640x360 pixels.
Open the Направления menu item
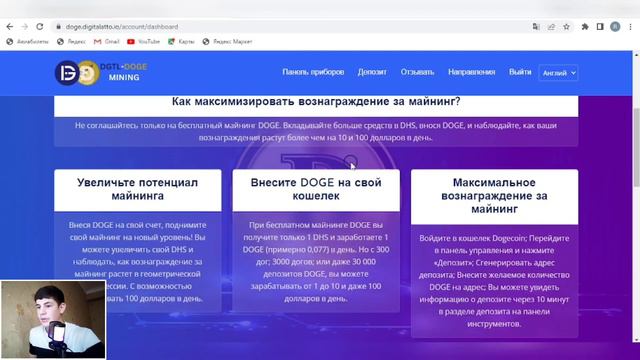(x=471, y=72)
